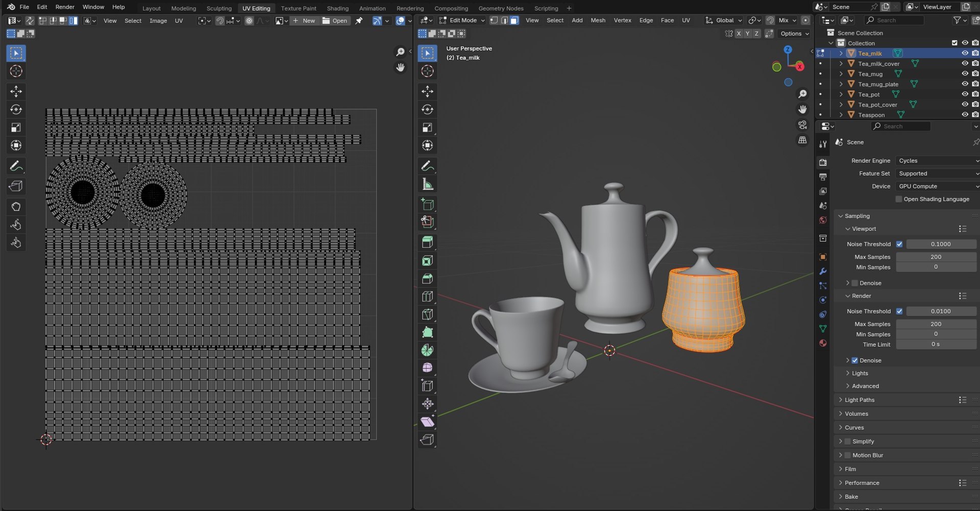Click the zoom icon in 3D viewport

[802, 94]
